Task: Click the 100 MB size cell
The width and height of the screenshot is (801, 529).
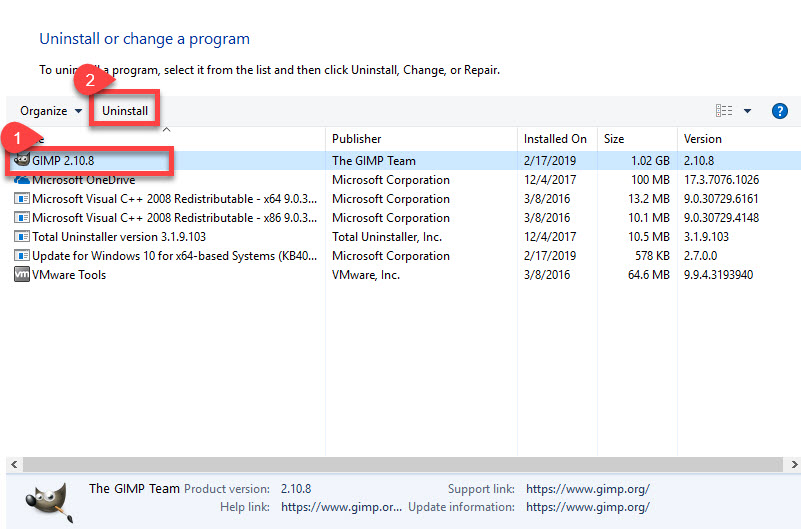Action: tap(650, 180)
